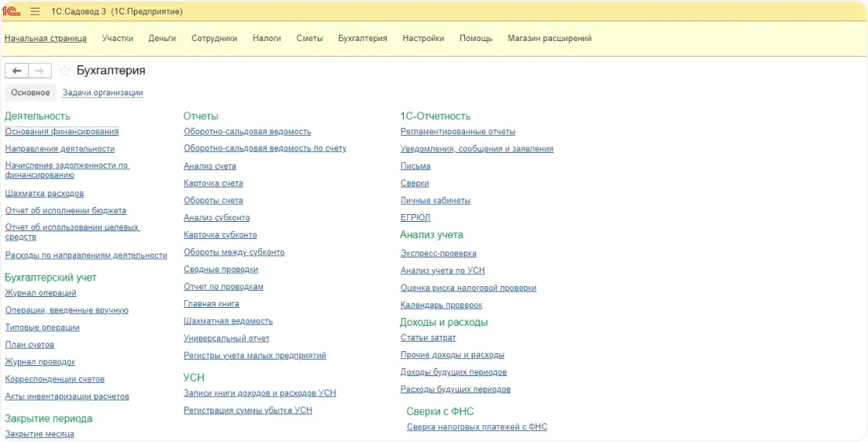Image resolution: width=868 pixels, height=442 pixels.
Task: Open Уведомления, сообщения и заявления
Action: (477, 149)
